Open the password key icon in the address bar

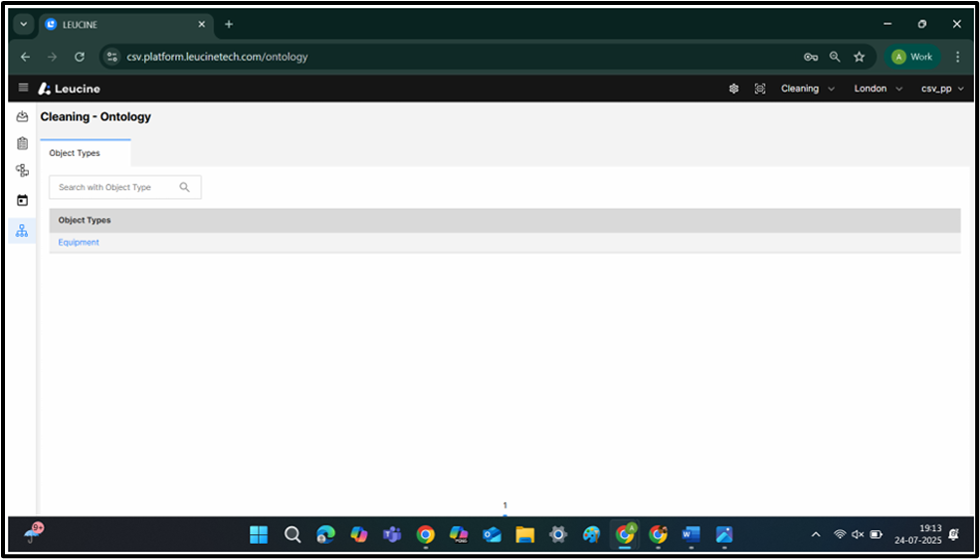pyautogui.click(x=811, y=57)
